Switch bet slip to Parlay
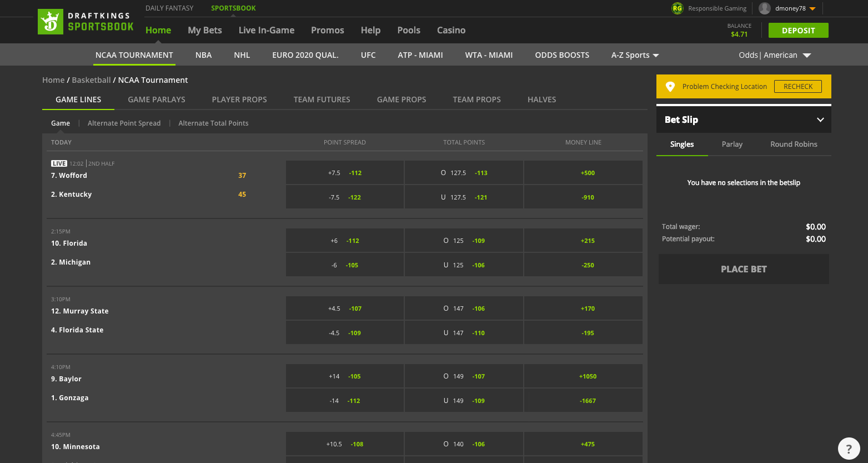 click(x=732, y=144)
